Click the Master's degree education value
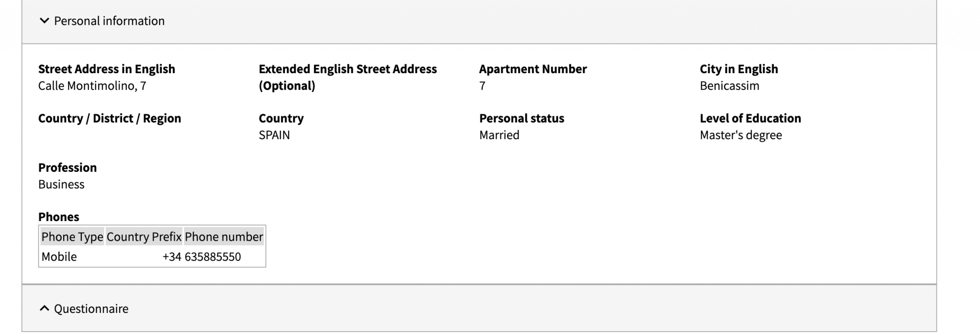 [741, 135]
